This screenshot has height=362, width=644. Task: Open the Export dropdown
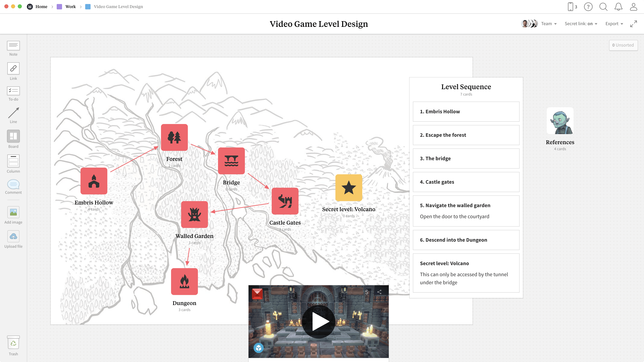(x=614, y=23)
